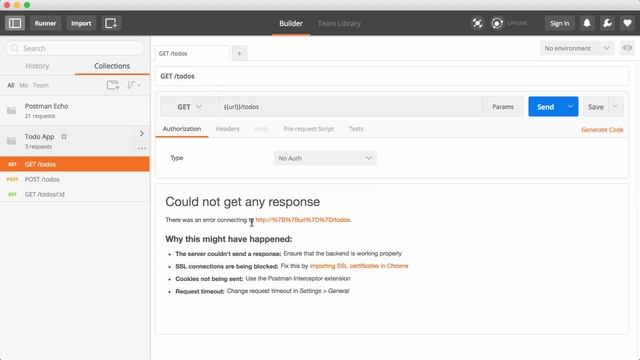
Task: Open the Headers tab
Action: coord(227,129)
